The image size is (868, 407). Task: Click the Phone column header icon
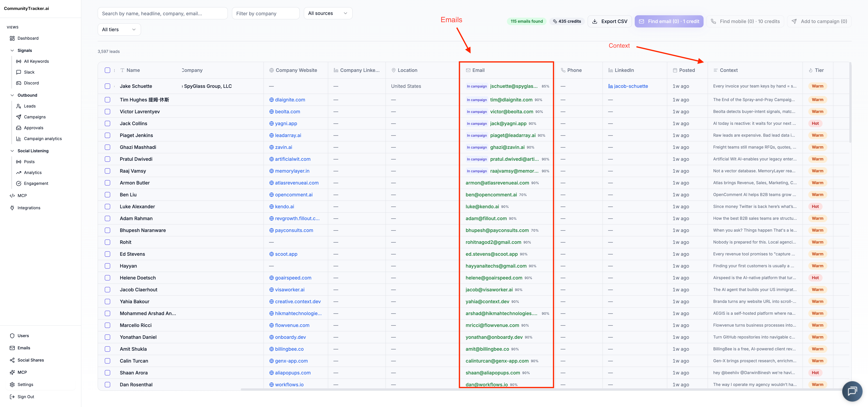(x=563, y=70)
